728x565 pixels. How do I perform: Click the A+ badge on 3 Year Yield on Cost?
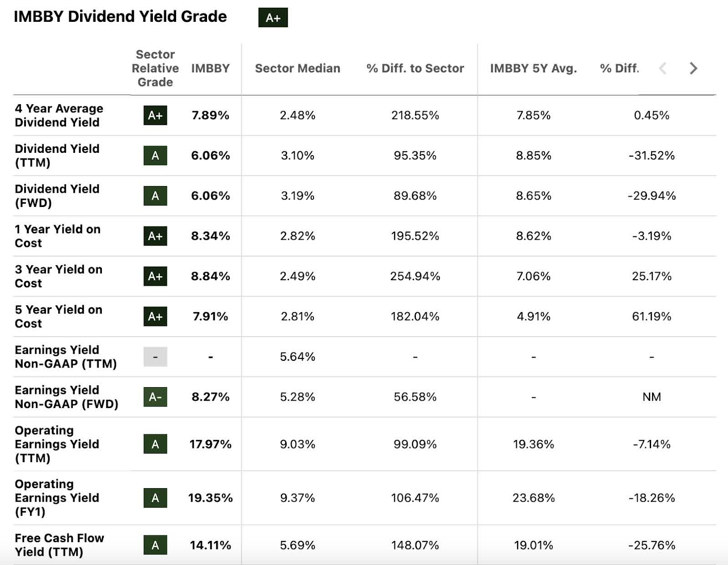click(155, 277)
